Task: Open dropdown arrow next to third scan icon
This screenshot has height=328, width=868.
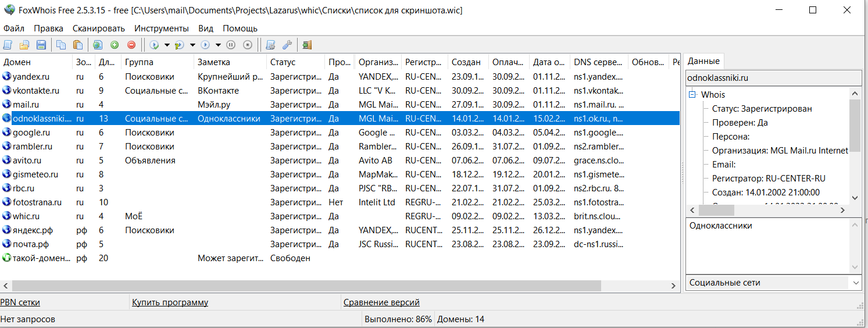Action: click(x=218, y=45)
